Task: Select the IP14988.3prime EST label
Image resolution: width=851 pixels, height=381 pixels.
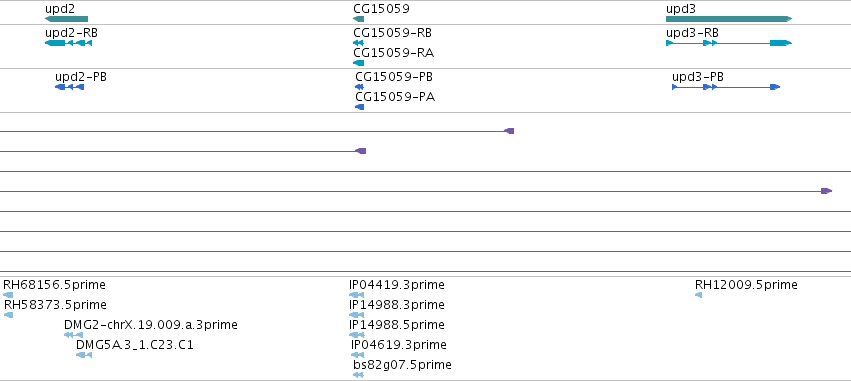Action: pyautogui.click(x=397, y=305)
